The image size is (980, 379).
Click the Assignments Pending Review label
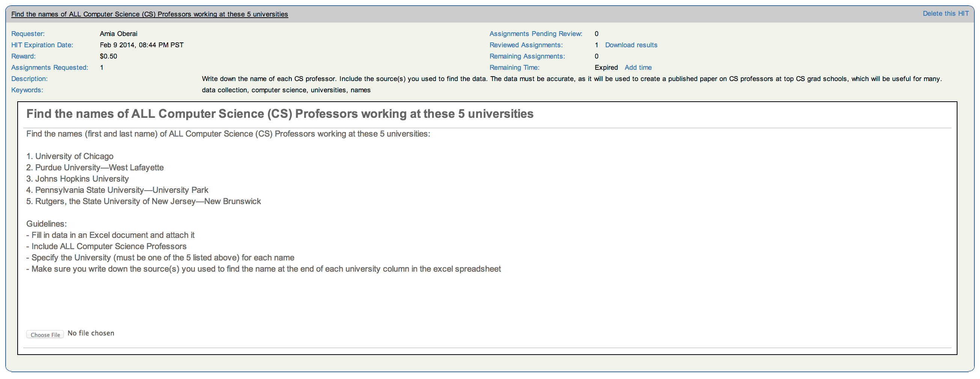tap(536, 34)
